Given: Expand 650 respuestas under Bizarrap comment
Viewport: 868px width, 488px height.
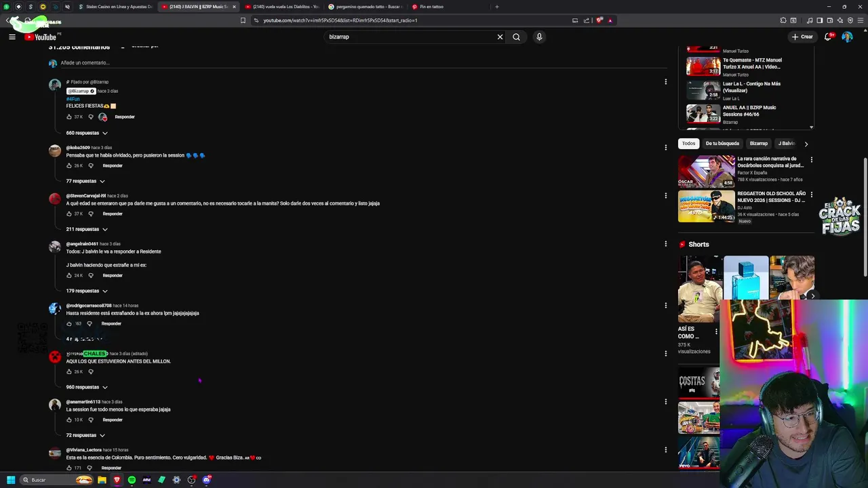Looking at the screenshot, I should tap(87, 133).
